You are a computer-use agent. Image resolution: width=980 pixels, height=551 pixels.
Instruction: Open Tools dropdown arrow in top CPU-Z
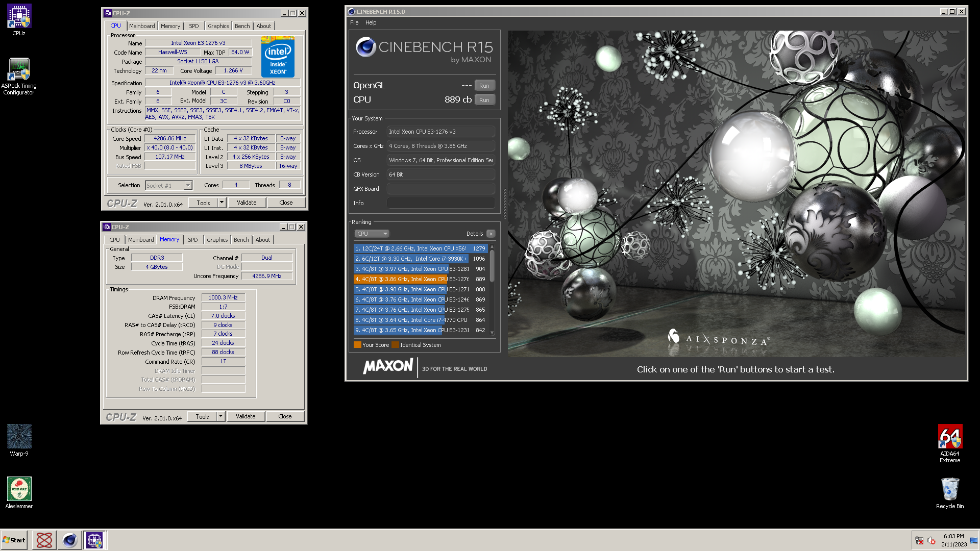pyautogui.click(x=222, y=203)
